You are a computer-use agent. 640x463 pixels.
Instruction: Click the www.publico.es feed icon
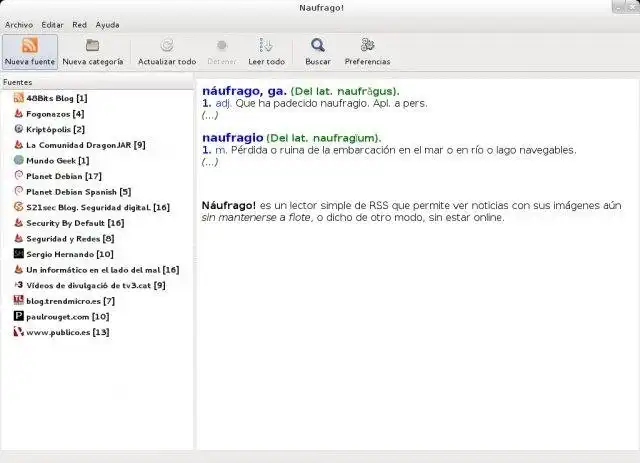[x=19, y=332]
